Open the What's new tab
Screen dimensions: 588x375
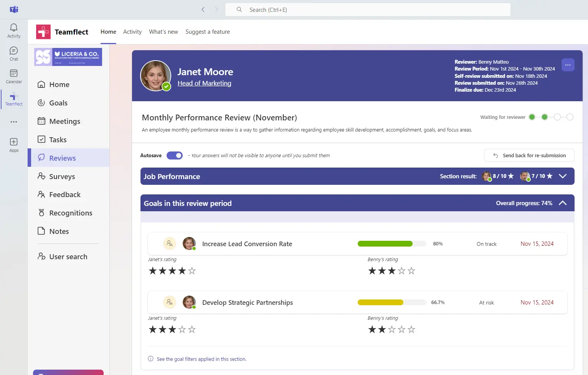pos(164,32)
